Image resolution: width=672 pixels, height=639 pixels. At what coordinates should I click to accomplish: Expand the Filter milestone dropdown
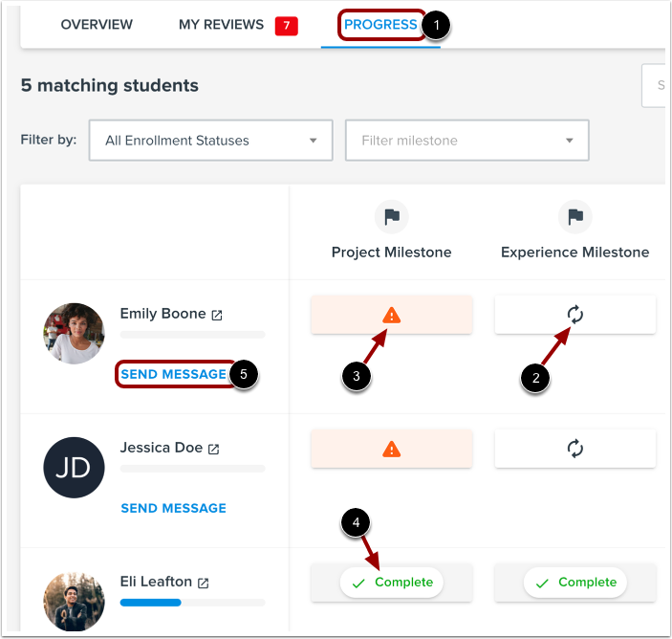pos(467,141)
